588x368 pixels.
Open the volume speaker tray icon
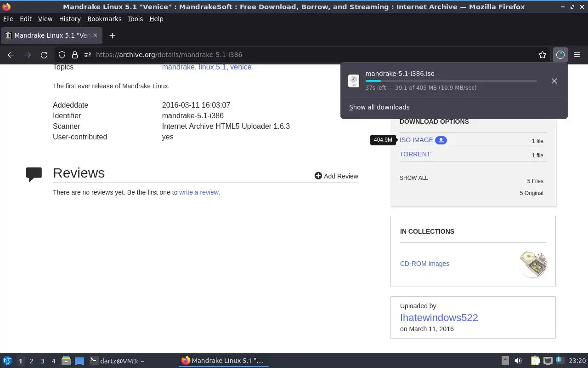pyautogui.click(x=518, y=361)
